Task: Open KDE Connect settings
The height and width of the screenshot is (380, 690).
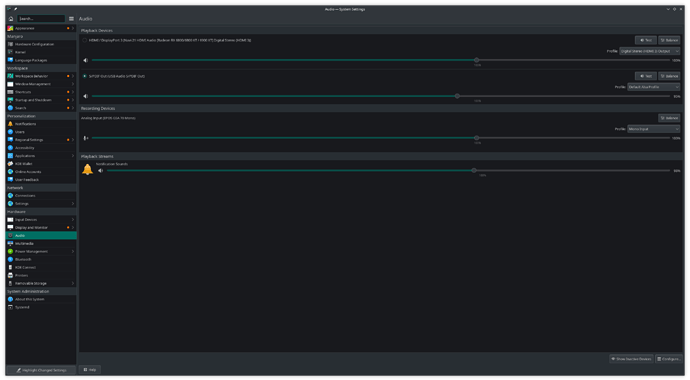Action: [x=41, y=267]
